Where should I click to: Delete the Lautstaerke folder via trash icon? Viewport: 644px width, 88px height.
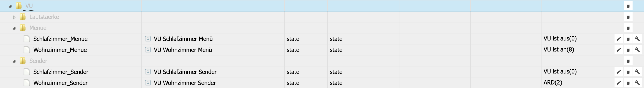[x=628, y=17]
